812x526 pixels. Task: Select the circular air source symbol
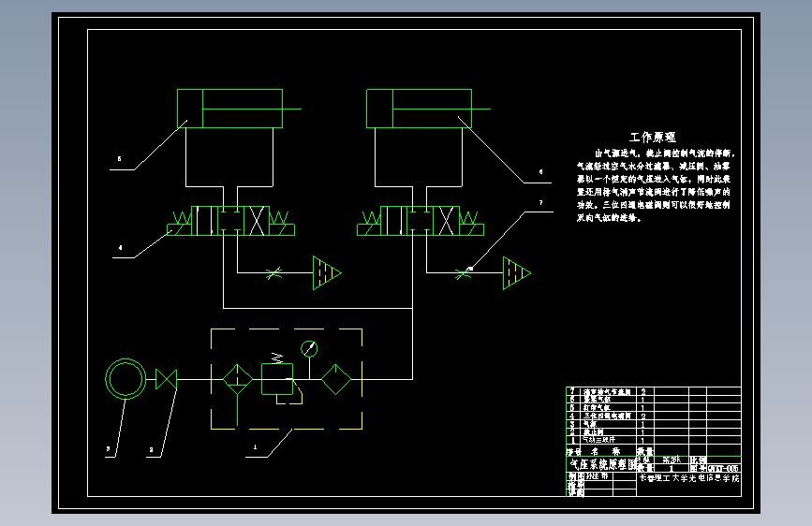[125, 379]
